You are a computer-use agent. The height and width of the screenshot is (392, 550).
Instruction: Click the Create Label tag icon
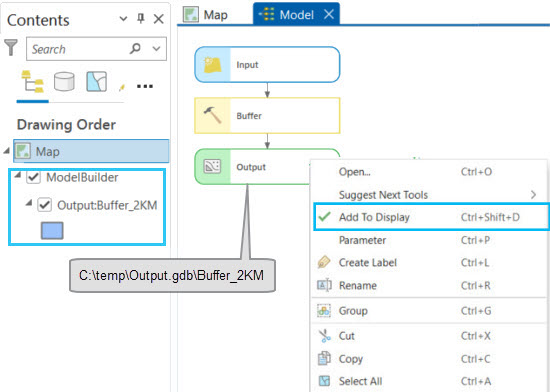click(324, 262)
